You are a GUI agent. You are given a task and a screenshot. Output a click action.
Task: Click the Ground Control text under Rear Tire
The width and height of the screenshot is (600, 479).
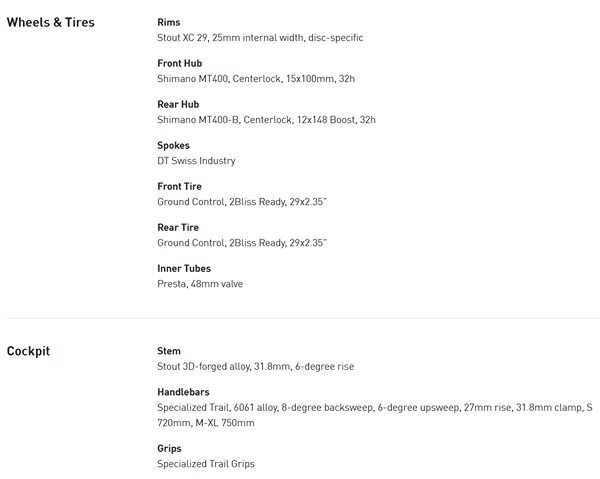point(242,243)
